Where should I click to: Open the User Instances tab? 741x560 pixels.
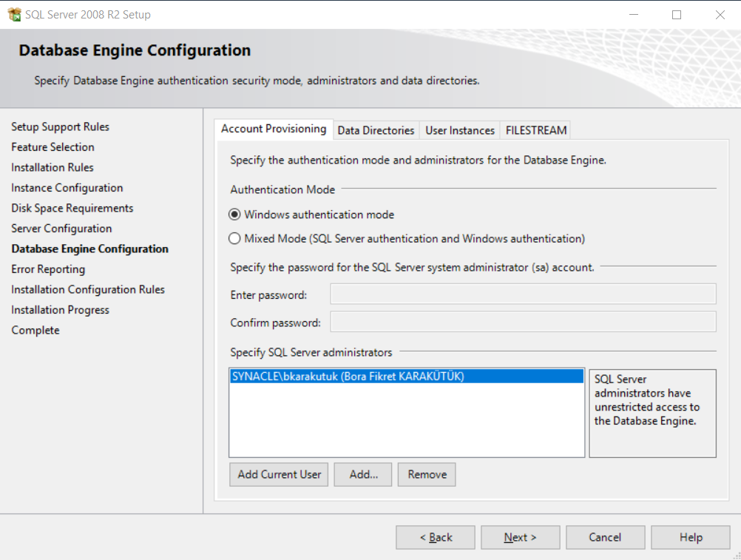[x=460, y=130]
